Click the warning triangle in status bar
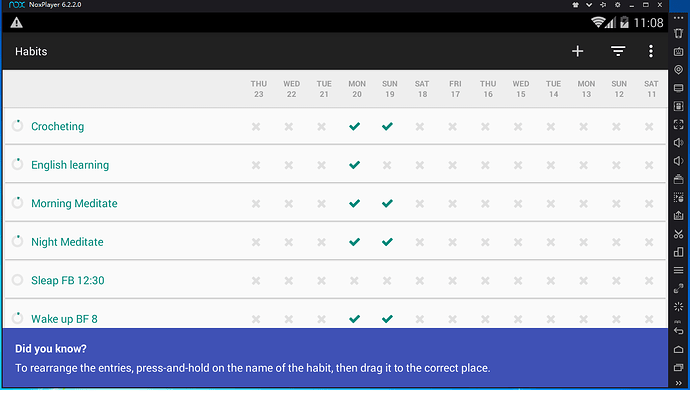 pyautogui.click(x=16, y=22)
